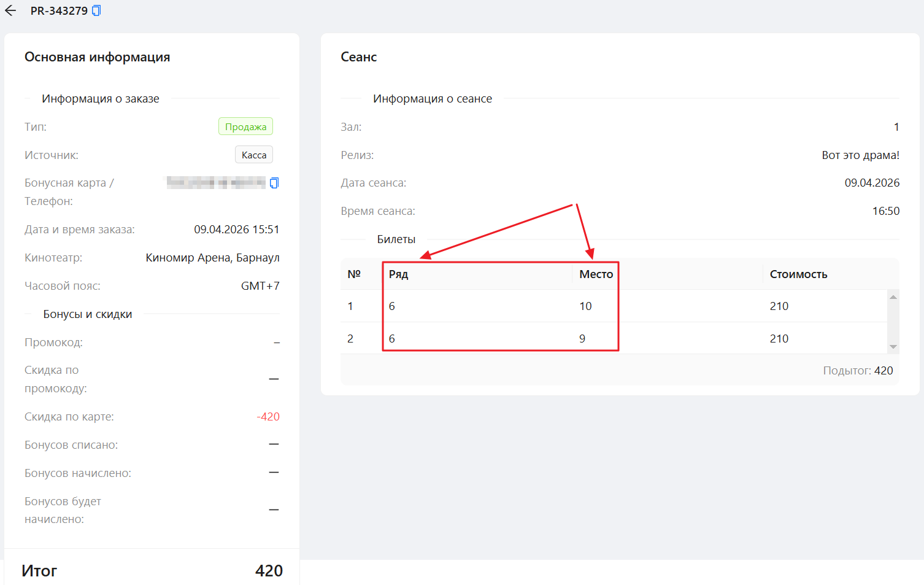924x585 pixels.
Task: Click the "Подытог: 420" subtotal text
Action: click(x=858, y=371)
